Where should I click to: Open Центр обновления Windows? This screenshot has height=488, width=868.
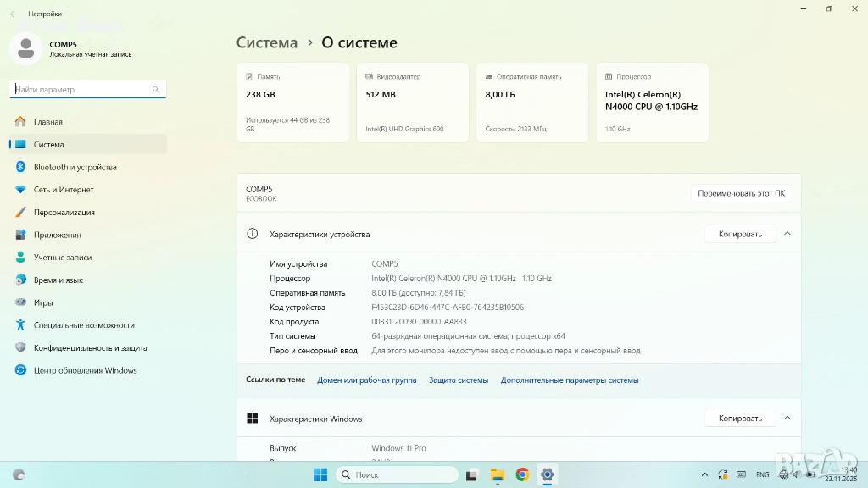85,370
